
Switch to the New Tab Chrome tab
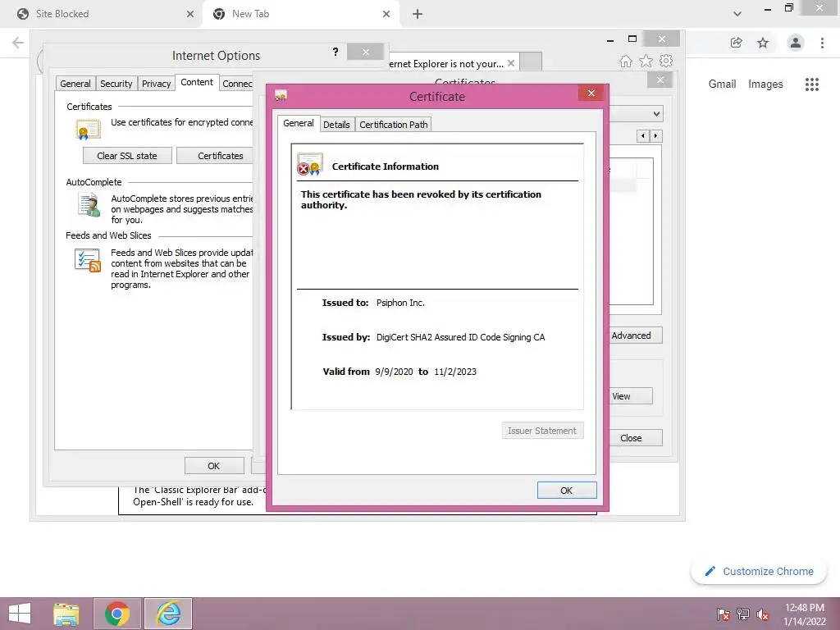(x=300, y=14)
